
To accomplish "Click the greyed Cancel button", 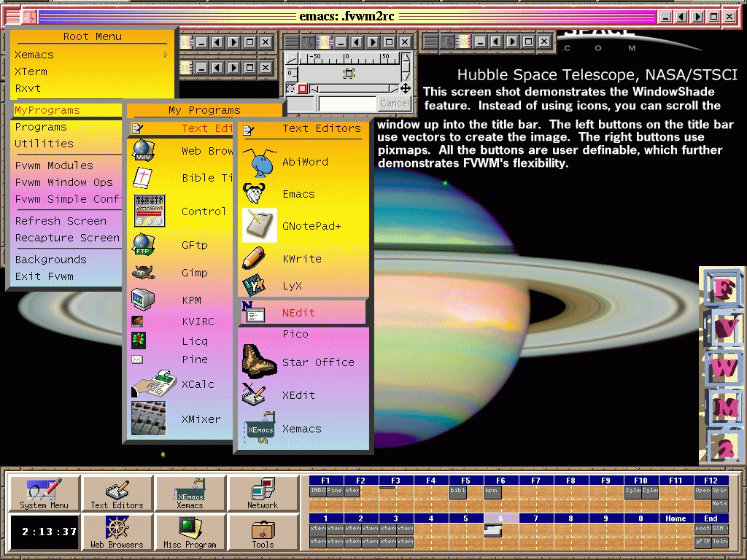I will (394, 104).
